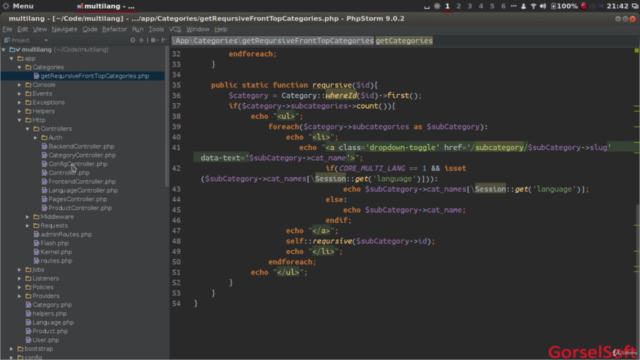The height and width of the screenshot is (360, 640).
Task: Open the Navigate menu
Action: coord(64,29)
